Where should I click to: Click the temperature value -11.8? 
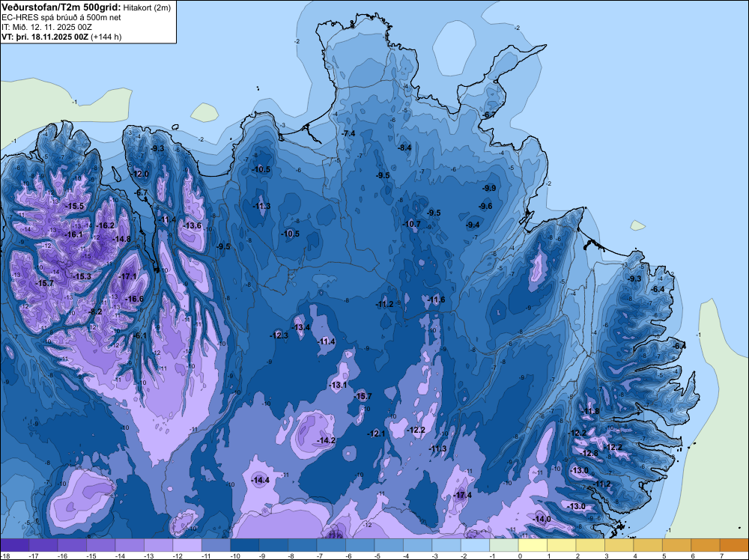coord(591,411)
